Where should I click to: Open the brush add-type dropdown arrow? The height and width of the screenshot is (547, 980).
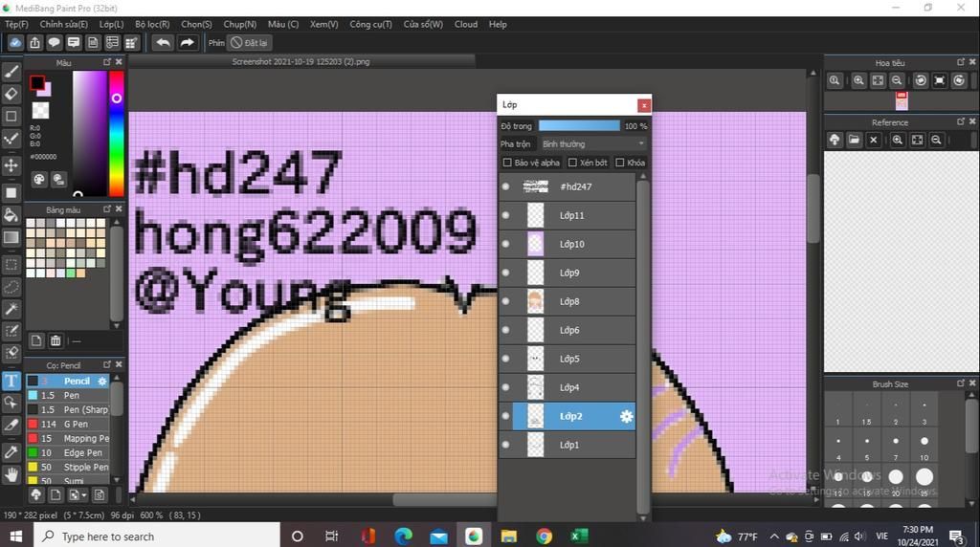tap(84, 495)
